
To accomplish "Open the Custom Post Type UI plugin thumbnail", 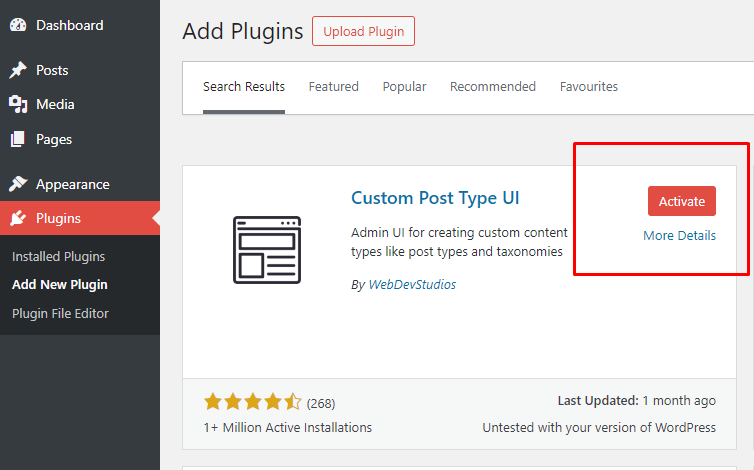I will 267,250.
